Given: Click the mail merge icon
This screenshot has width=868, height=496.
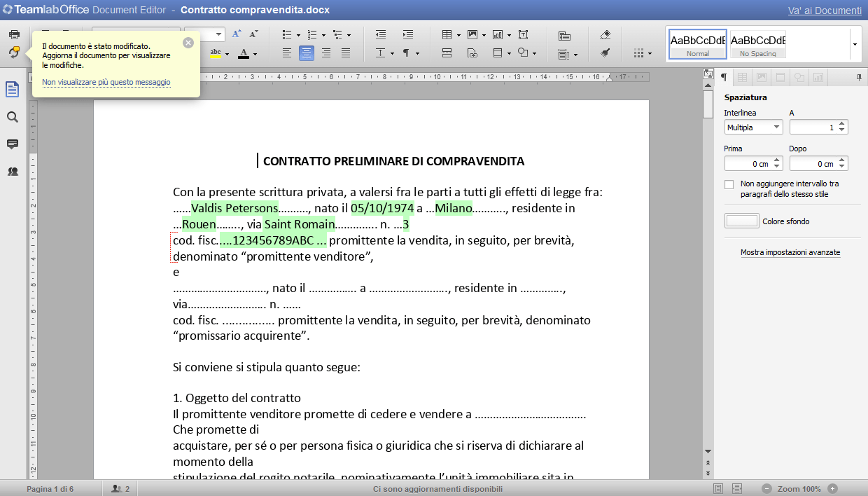Looking at the screenshot, I should click(x=564, y=36).
